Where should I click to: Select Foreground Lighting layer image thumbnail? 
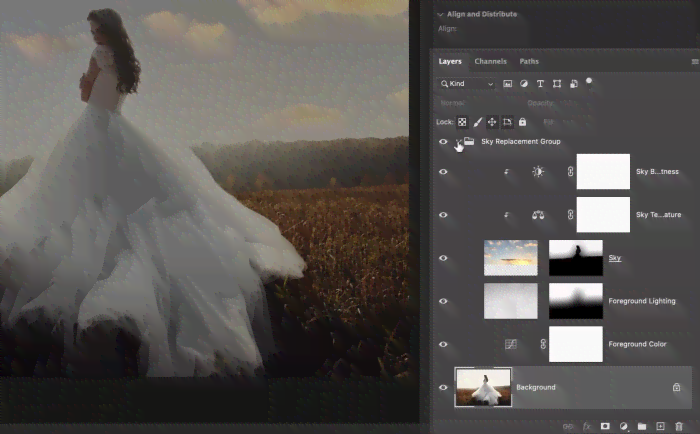(511, 301)
